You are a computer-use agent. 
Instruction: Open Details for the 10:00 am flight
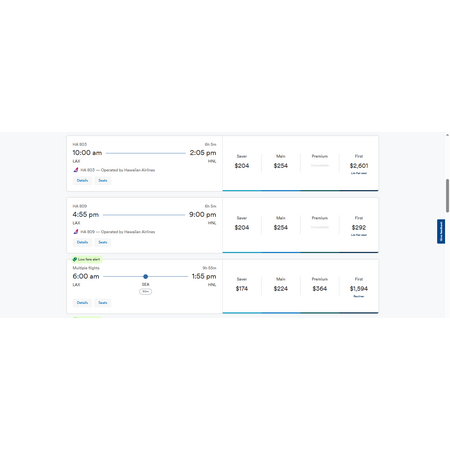[82, 181]
